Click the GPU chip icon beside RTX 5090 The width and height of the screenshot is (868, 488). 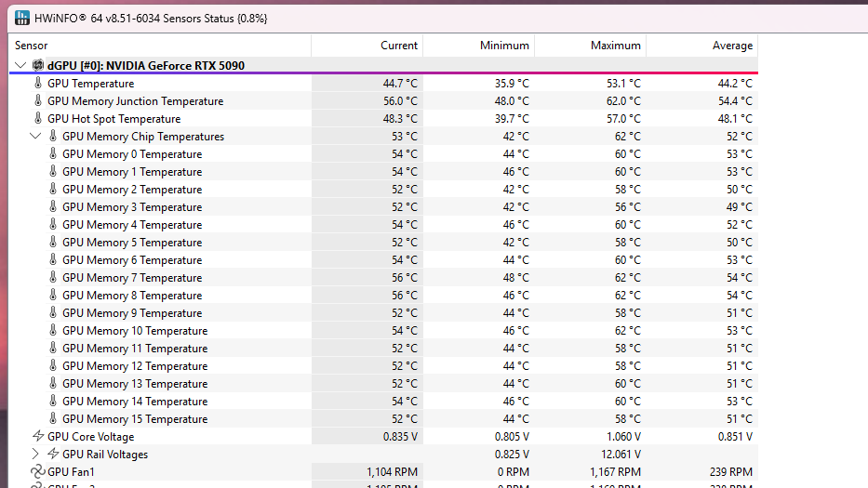[37, 65]
